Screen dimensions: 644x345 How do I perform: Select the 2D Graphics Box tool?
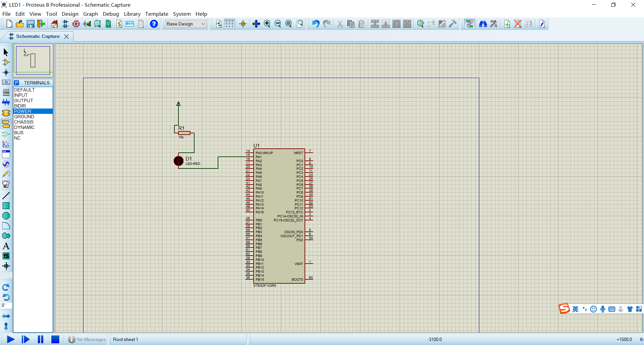[6, 206]
